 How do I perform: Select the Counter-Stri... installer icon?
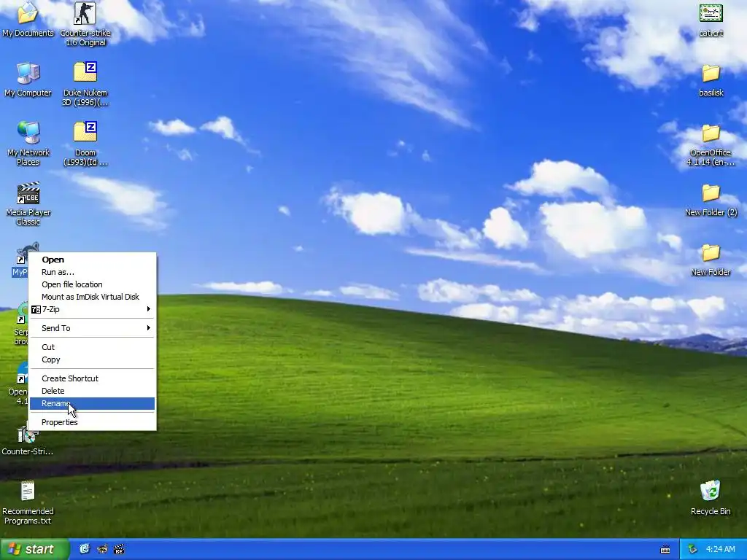coord(27,440)
